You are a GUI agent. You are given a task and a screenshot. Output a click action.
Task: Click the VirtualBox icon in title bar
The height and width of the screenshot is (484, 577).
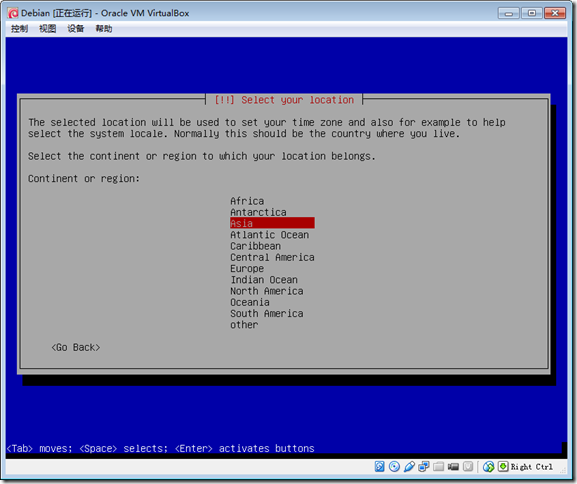pyautogui.click(x=13, y=13)
